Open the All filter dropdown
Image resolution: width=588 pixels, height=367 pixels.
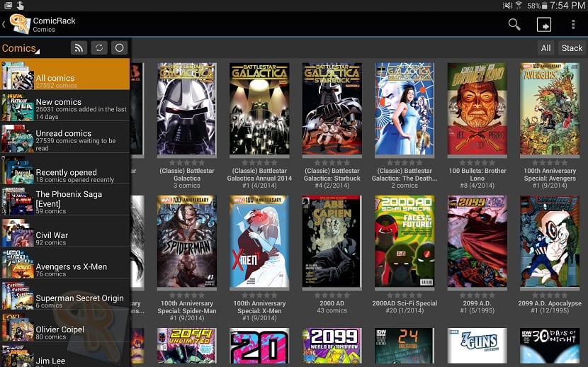pos(545,48)
